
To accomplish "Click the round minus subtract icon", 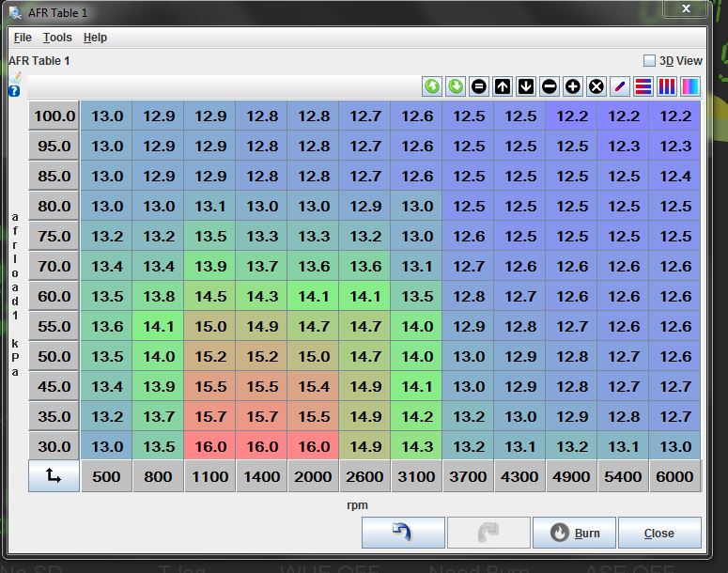I will [550, 86].
